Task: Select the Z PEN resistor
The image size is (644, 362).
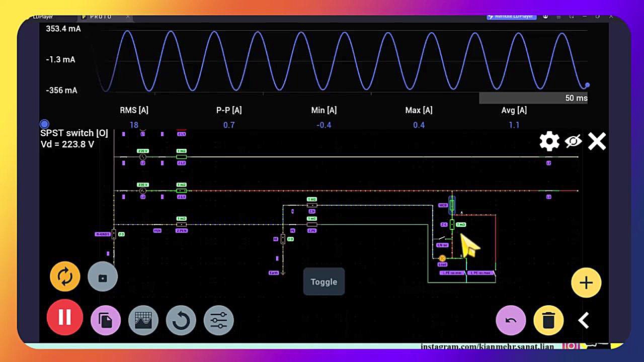Action: click(x=182, y=225)
